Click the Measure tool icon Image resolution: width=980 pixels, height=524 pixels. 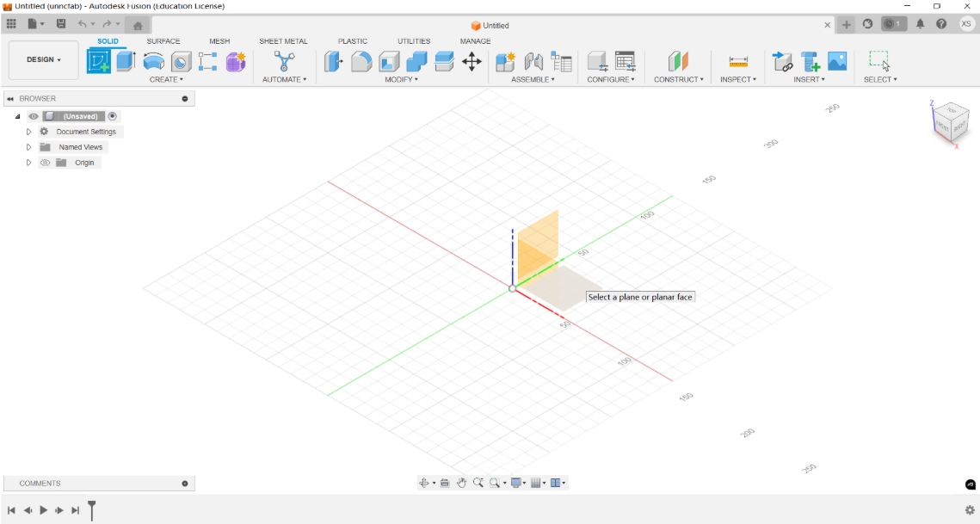coord(738,61)
